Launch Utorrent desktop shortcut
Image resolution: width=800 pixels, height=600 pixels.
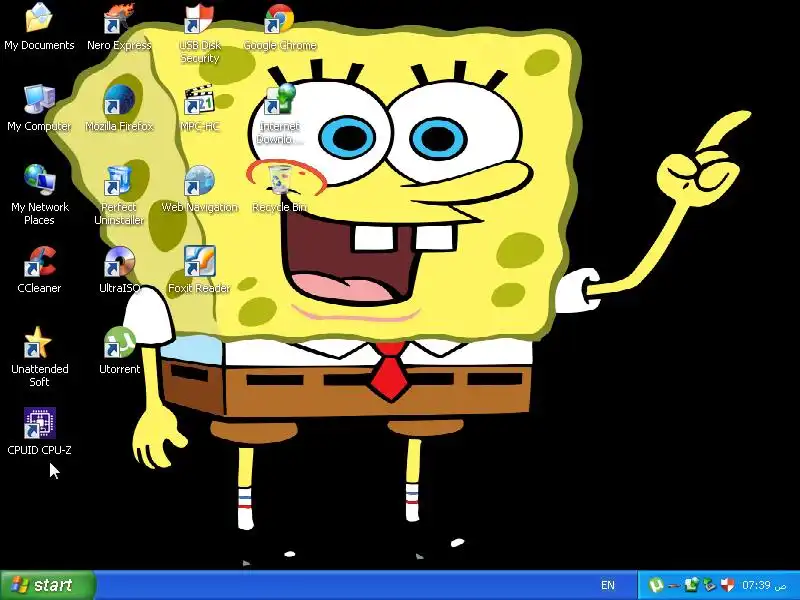click(119, 350)
